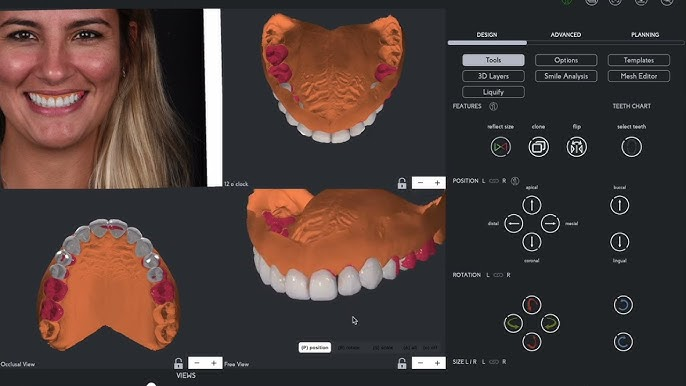Viewport: 686px width, 386px height.
Task: Click the TEETH CHART heading
Action: pos(631,106)
